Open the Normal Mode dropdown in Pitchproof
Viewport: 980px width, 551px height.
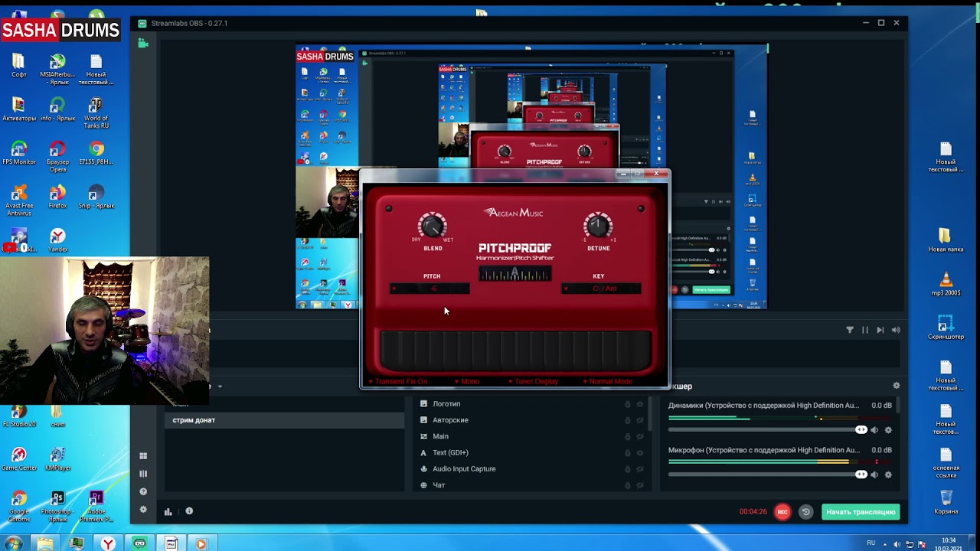pos(608,381)
